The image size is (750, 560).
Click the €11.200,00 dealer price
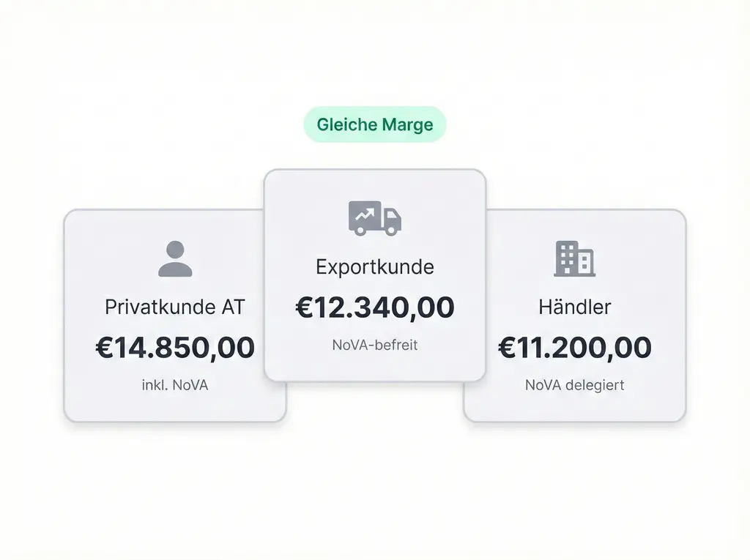point(574,348)
